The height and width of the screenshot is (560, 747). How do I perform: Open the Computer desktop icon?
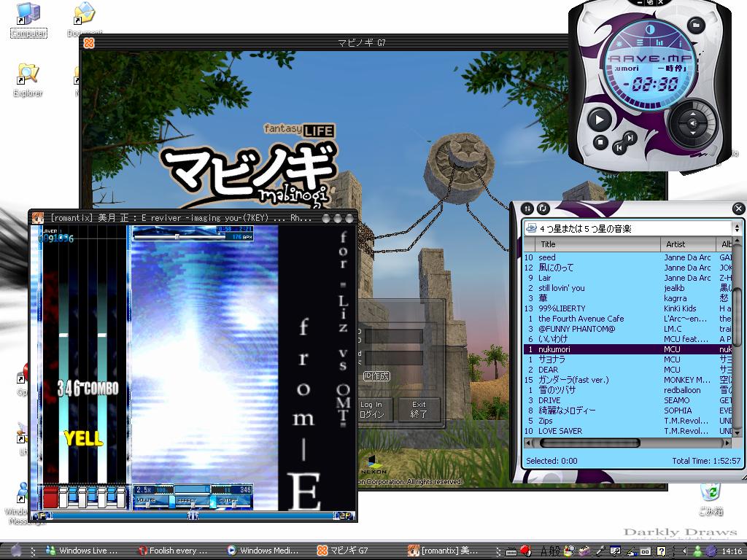pyautogui.click(x=28, y=20)
